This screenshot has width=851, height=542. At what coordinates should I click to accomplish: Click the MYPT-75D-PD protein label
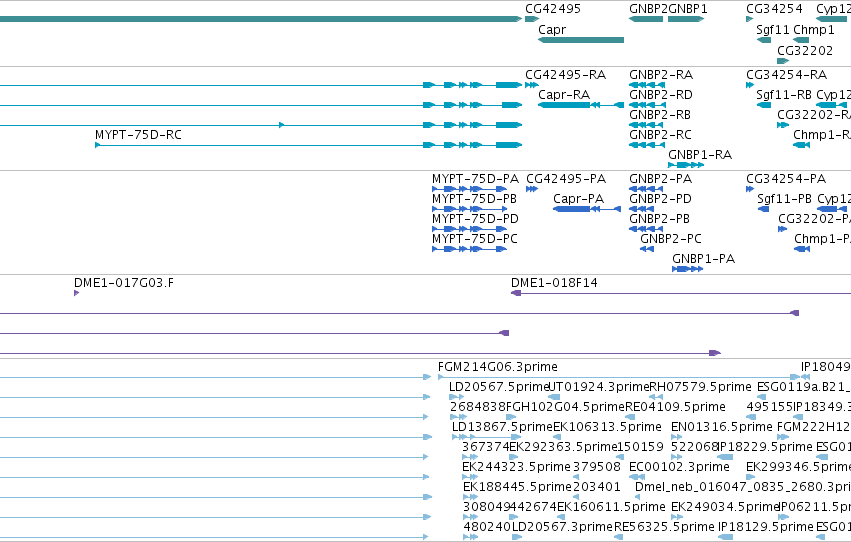(475, 219)
